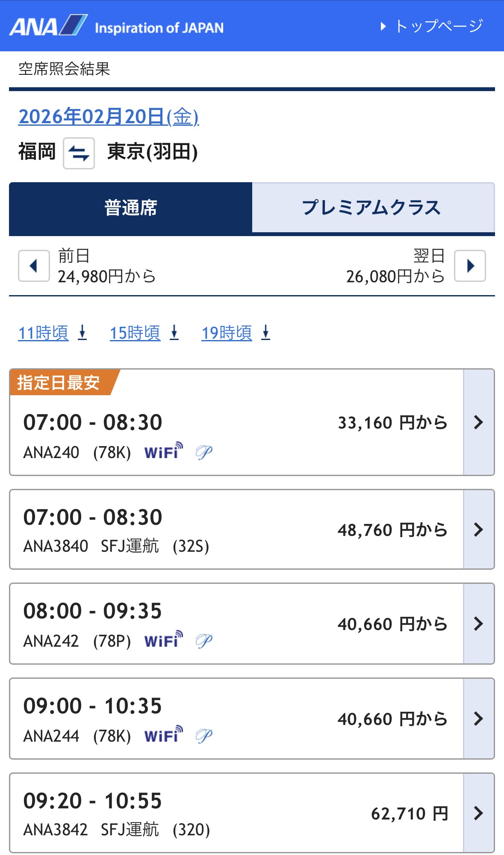
Task: Go to previous day fares arrow
Action: click(34, 266)
